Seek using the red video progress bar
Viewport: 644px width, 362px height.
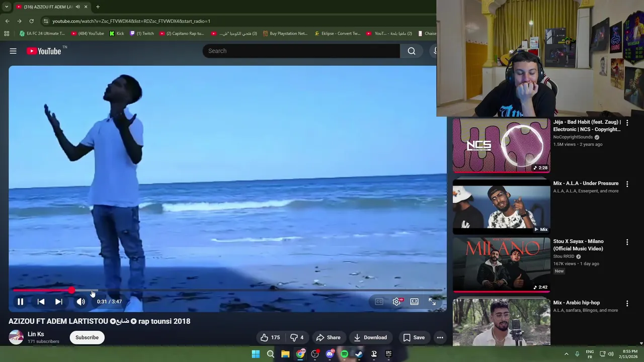point(227,290)
